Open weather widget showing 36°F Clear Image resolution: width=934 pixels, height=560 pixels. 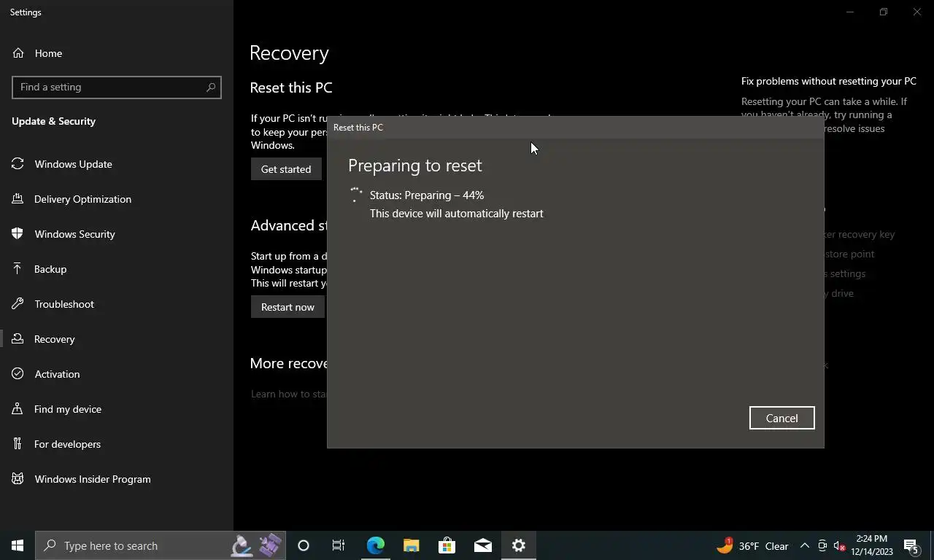[x=752, y=545]
